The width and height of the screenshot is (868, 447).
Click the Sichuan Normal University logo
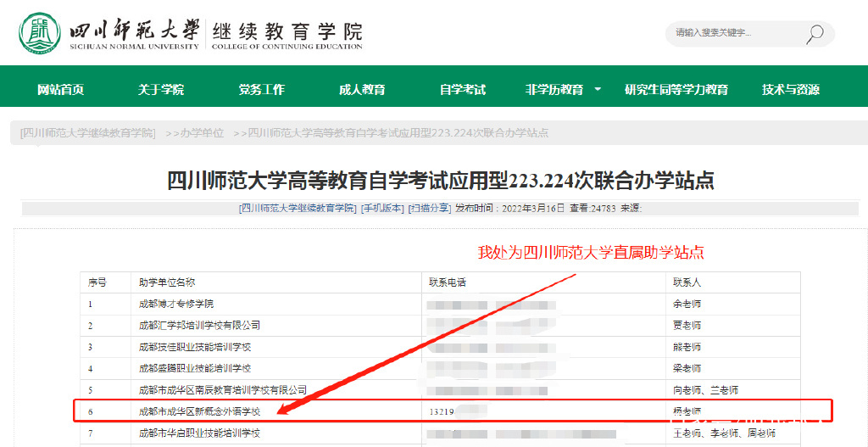[36, 33]
